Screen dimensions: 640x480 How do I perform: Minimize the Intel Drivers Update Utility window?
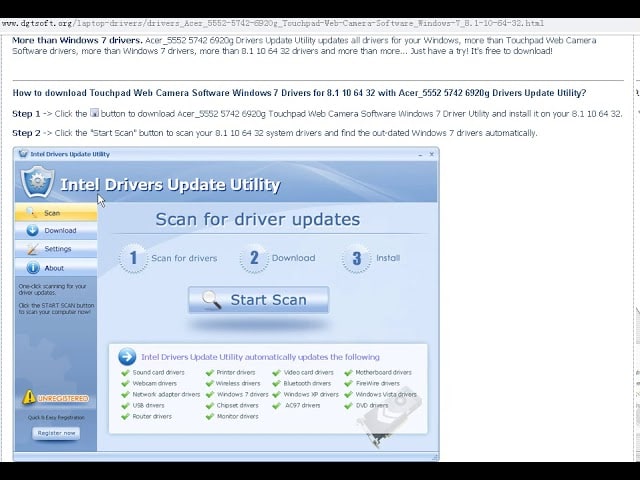pos(420,154)
